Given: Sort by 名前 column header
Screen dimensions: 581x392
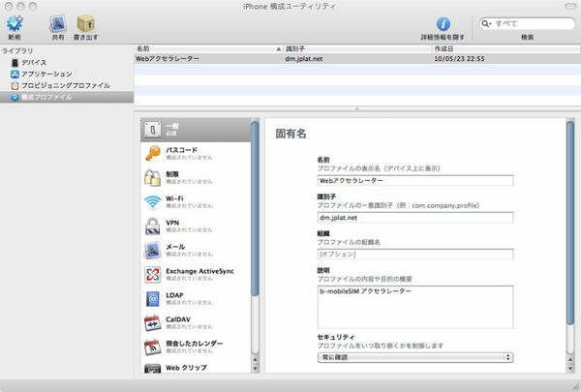Looking at the screenshot, I should point(208,48).
